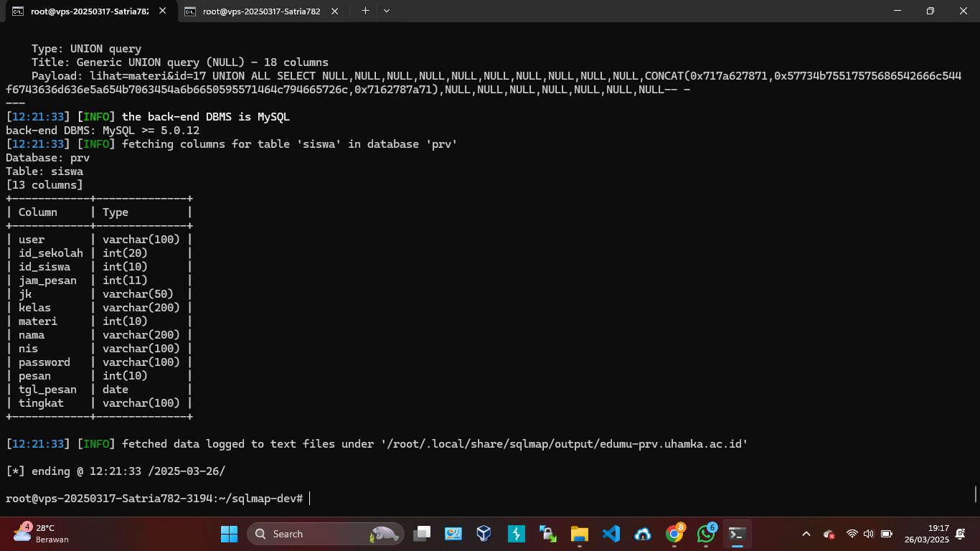
Task: Click 'back-end DBMS: MySQL >= 5.0.12' line
Action: coord(103,131)
